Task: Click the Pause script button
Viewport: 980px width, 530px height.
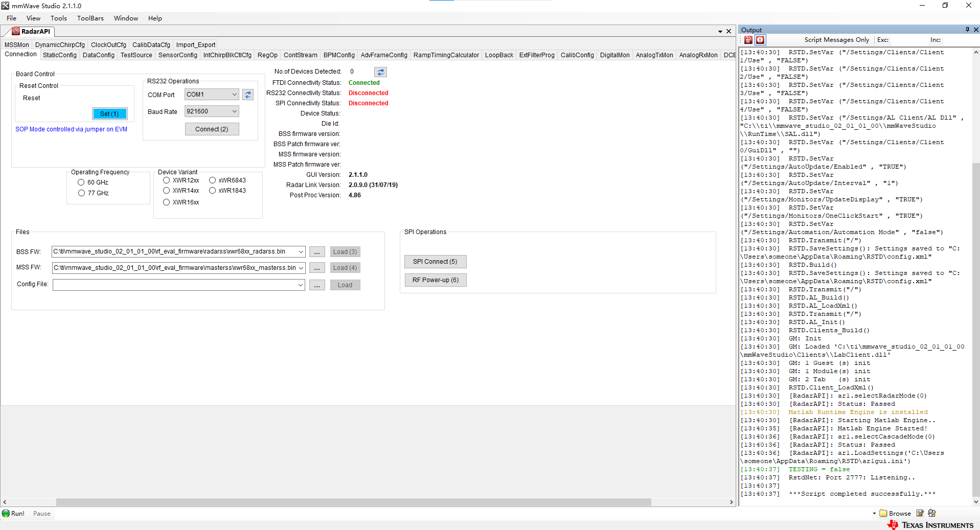Action: 42,514
